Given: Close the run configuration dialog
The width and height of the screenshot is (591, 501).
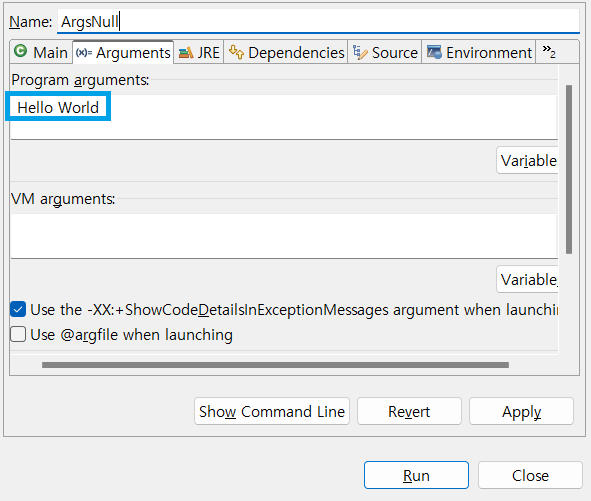Looking at the screenshot, I should coord(530,475).
